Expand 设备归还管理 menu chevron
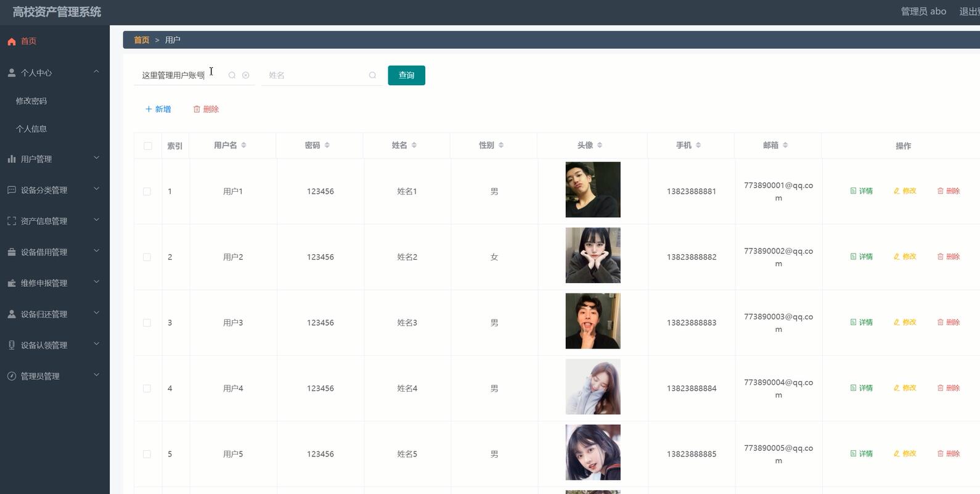This screenshot has width=980, height=494. [x=96, y=313]
